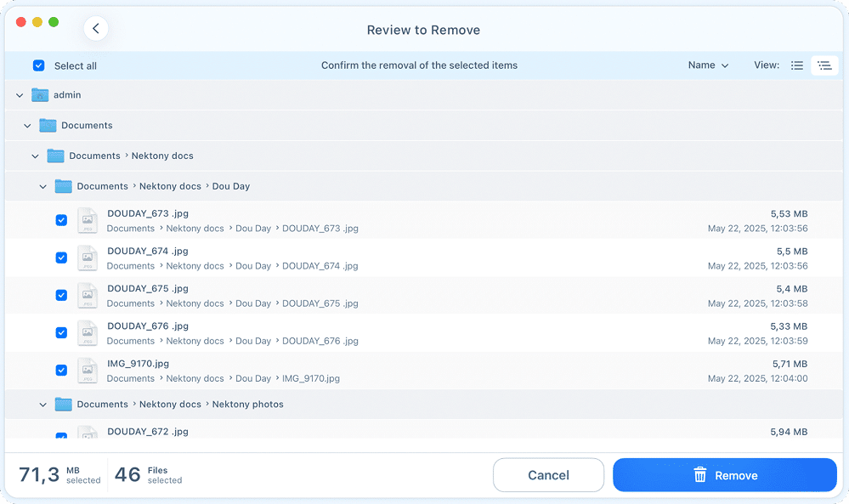Click the JPG icon next to IMG_9170.jpg
849x504 pixels.
[x=88, y=370]
